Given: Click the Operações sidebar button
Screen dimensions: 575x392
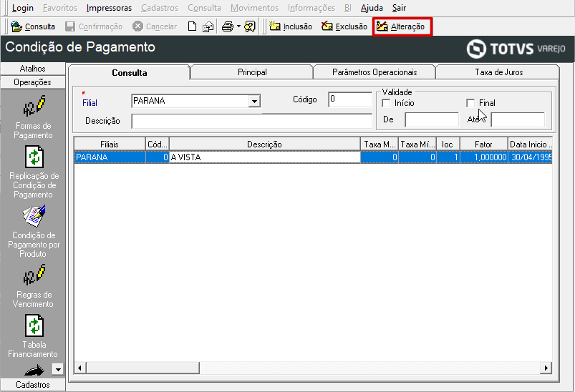Looking at the screenshot, I should (x=33, y=82).
